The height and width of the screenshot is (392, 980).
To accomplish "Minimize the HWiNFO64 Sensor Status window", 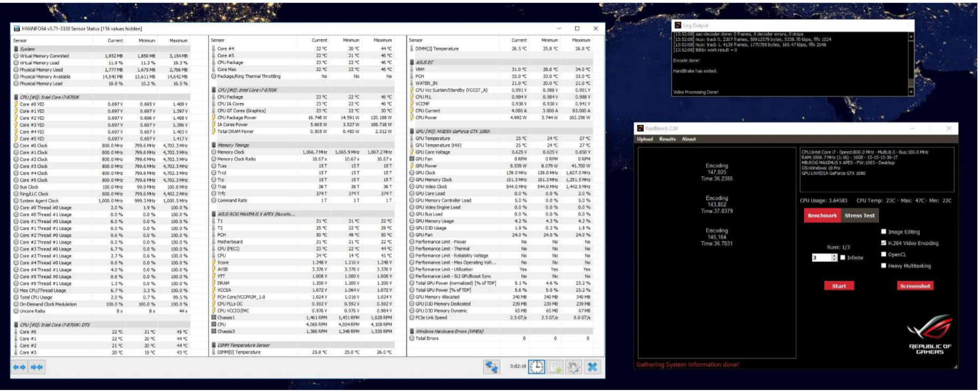I will pos(558,28).
